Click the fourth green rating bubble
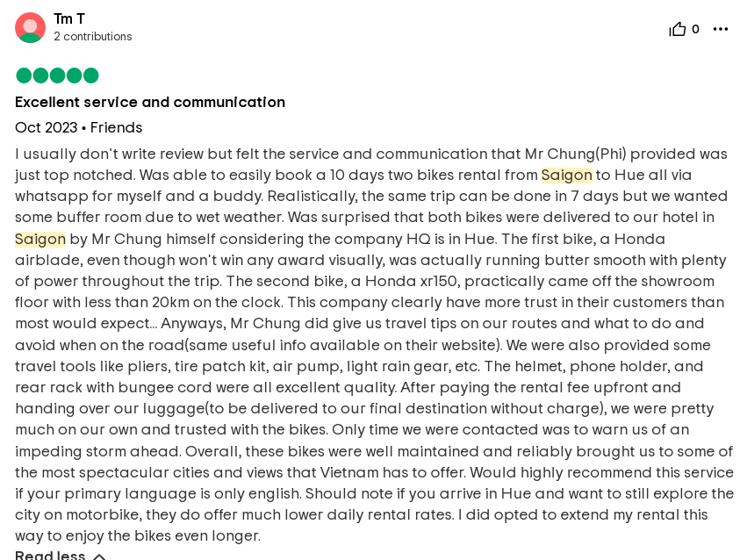This screenshot has width=747, height=560. point(74,75)
